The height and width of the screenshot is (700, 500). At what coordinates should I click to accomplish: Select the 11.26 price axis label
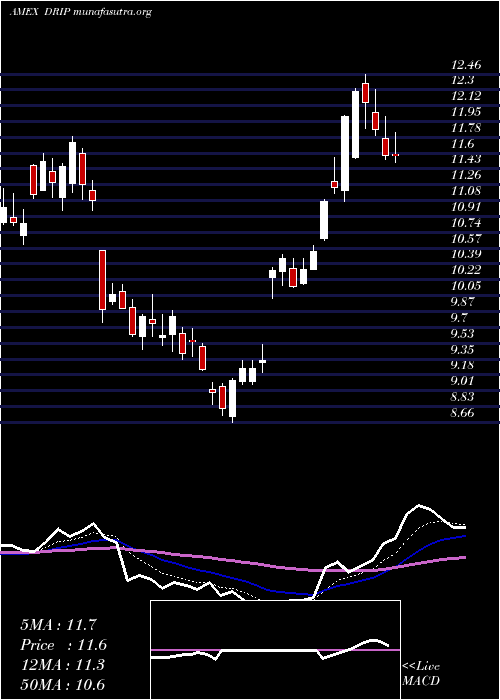(x=466, y=175)
